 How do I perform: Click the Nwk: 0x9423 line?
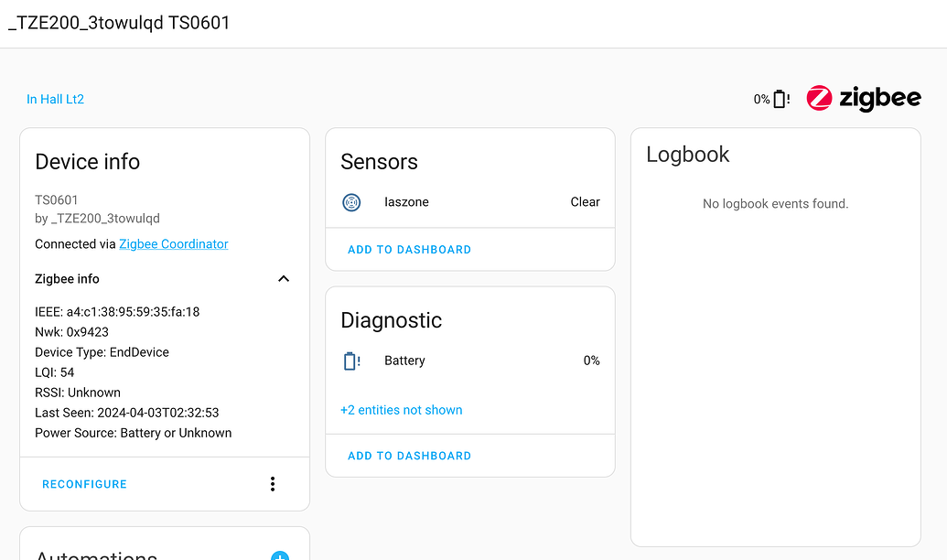[x=72, y=332]
